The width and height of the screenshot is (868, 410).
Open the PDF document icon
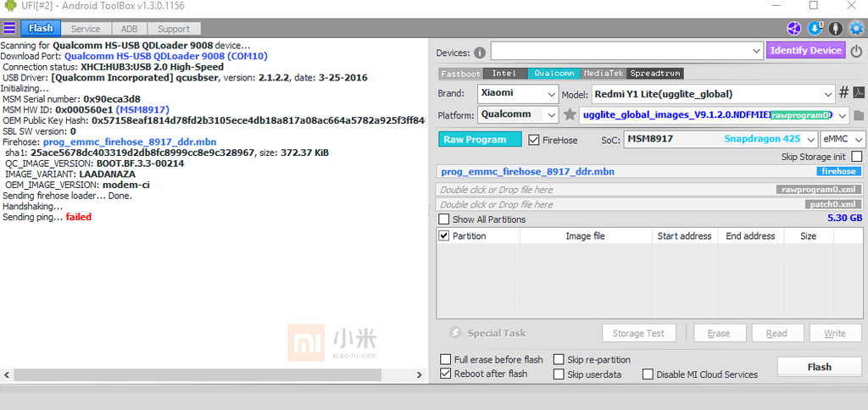858,92
